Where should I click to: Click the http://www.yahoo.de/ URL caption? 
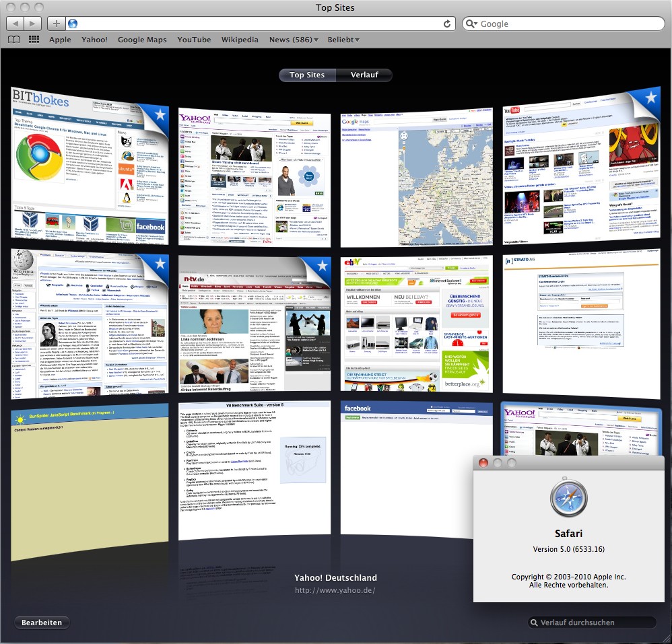click(x=335, y=590)
